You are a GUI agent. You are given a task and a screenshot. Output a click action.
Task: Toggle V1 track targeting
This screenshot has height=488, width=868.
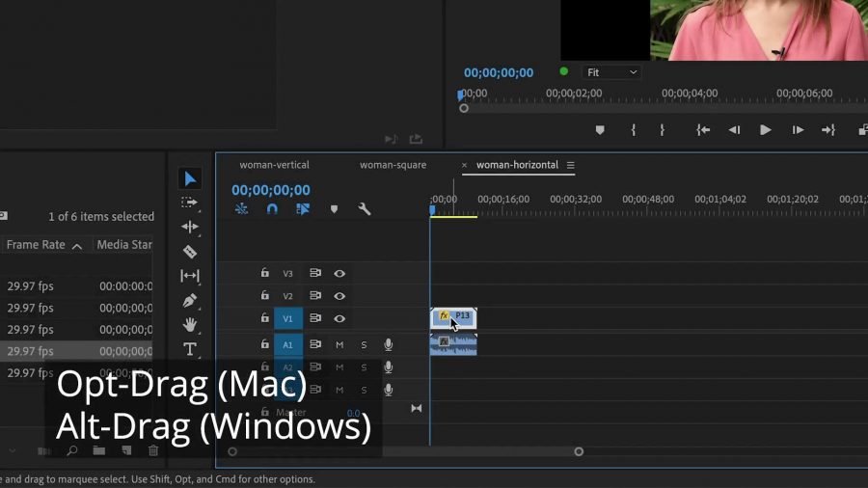click(x=287, y=318)
